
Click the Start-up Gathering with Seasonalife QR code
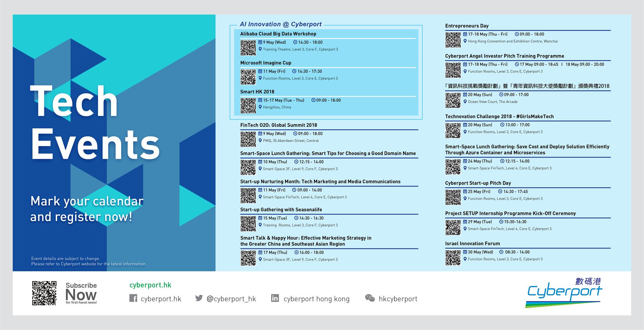point(248,223)
